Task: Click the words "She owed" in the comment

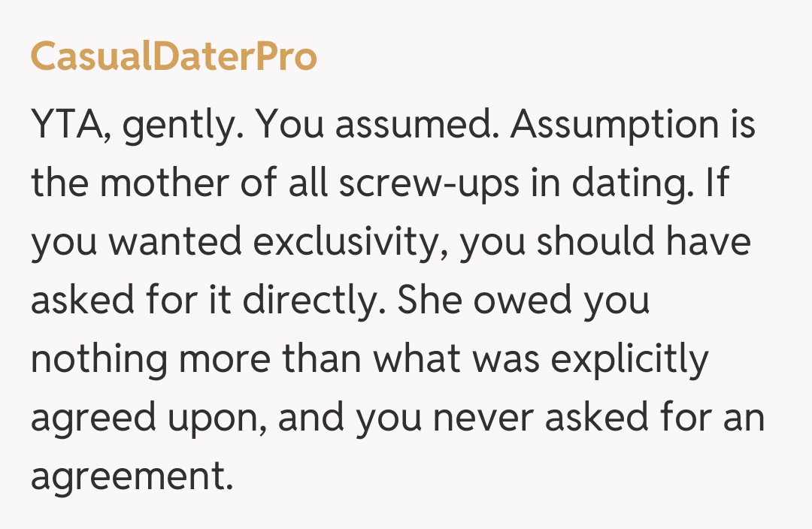Action: [481, 301]
